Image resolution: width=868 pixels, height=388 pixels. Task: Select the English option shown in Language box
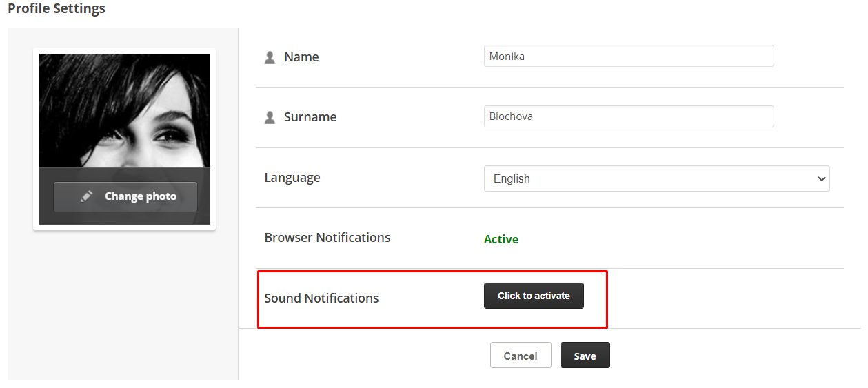tap(512, 178)
